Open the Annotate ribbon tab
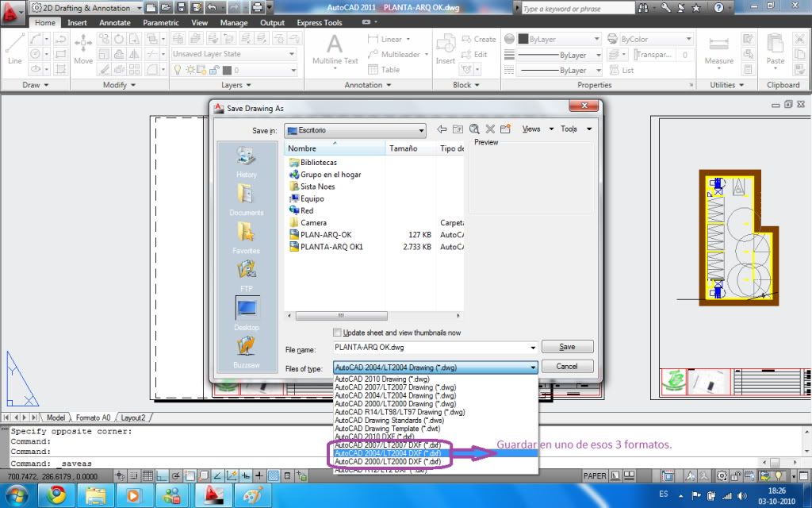The width and height of the screenshot is (812, 508). point(115,23)
